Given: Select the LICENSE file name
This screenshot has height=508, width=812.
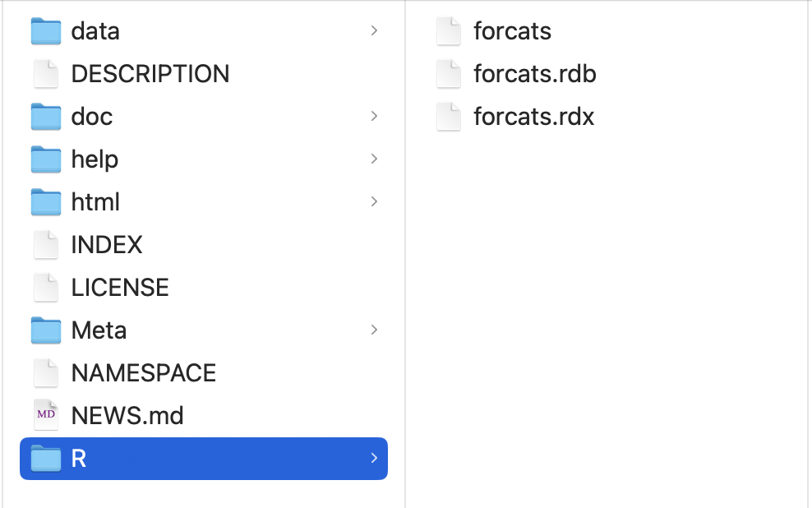Looking at the screenshot, I should pos(120,288).
